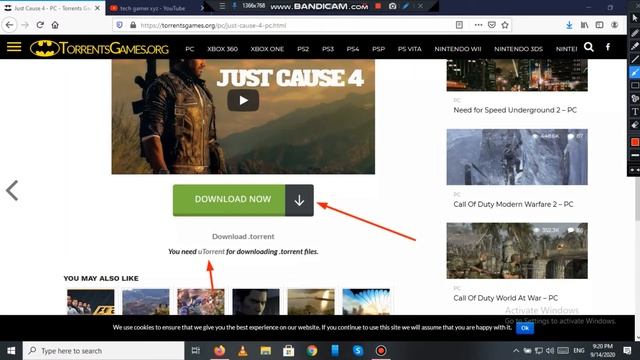
Task: Open the PS3 category
Action: point(328,49)
